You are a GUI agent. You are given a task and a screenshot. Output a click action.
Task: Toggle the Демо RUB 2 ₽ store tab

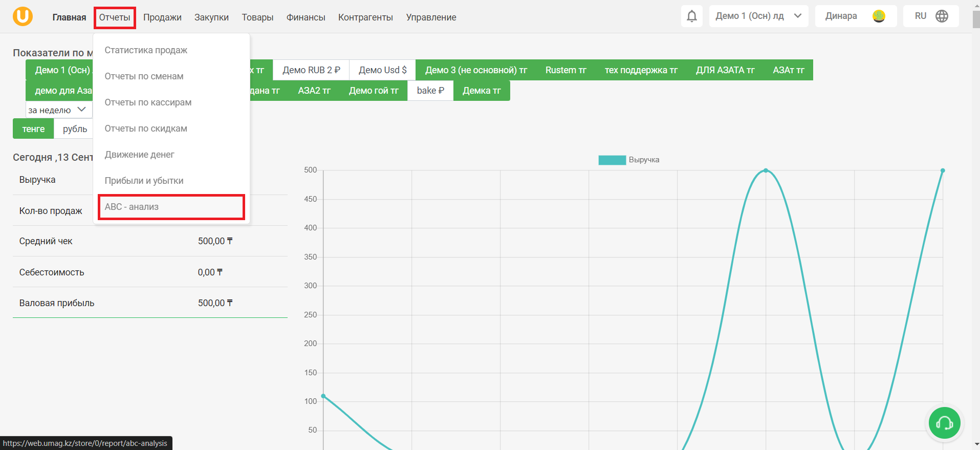tap(311, 70)
